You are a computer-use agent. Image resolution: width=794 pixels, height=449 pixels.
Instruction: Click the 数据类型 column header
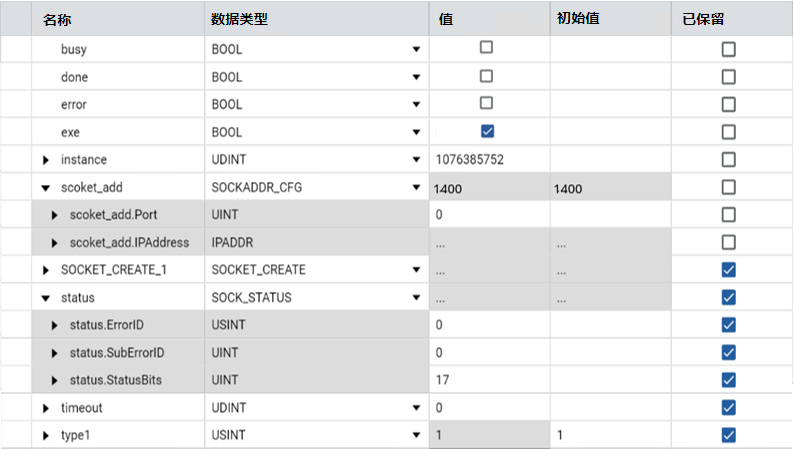point(239,19)
